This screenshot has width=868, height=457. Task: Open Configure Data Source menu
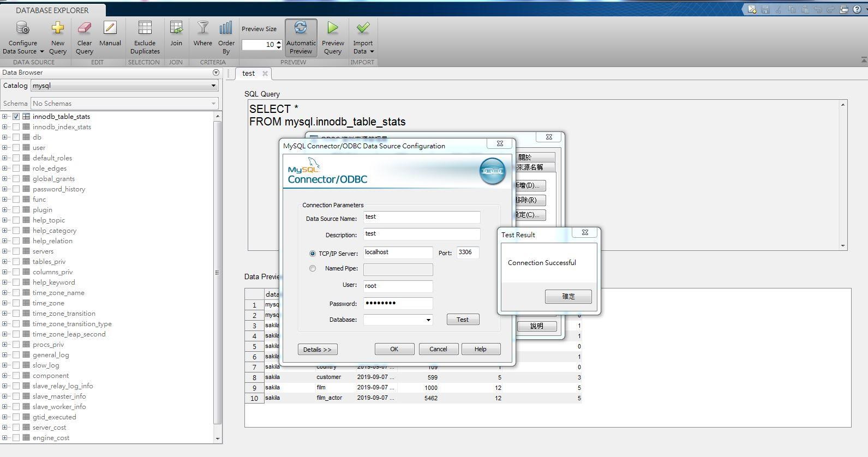[x=23, y=37]
